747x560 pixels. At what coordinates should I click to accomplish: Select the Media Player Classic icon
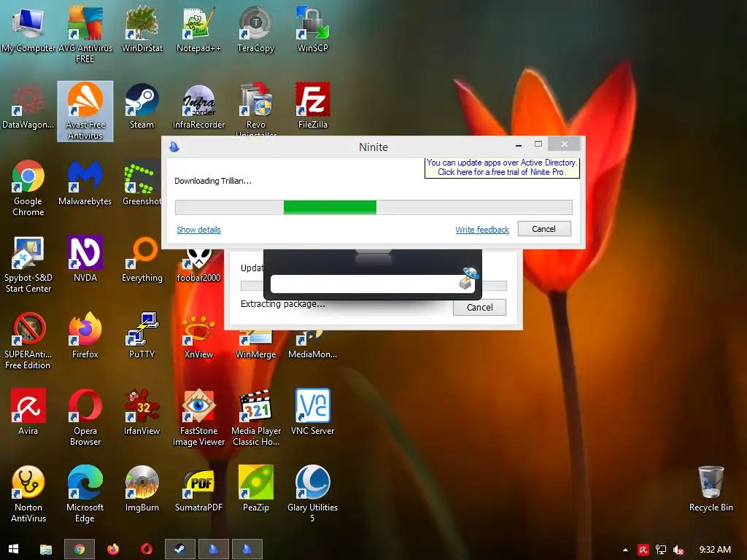(256, 418)
